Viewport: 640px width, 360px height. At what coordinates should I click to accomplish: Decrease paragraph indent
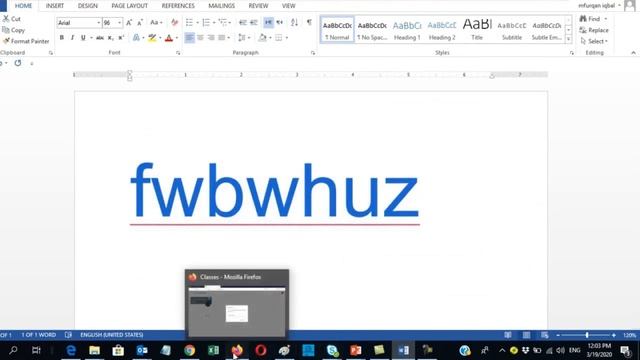[x=243, y=22]
